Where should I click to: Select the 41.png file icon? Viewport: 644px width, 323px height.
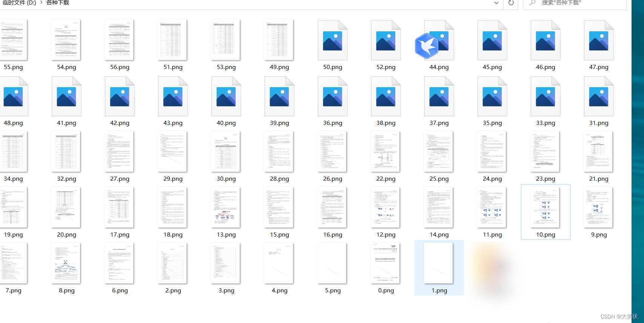pyautogui.click(x=66, y=96)
